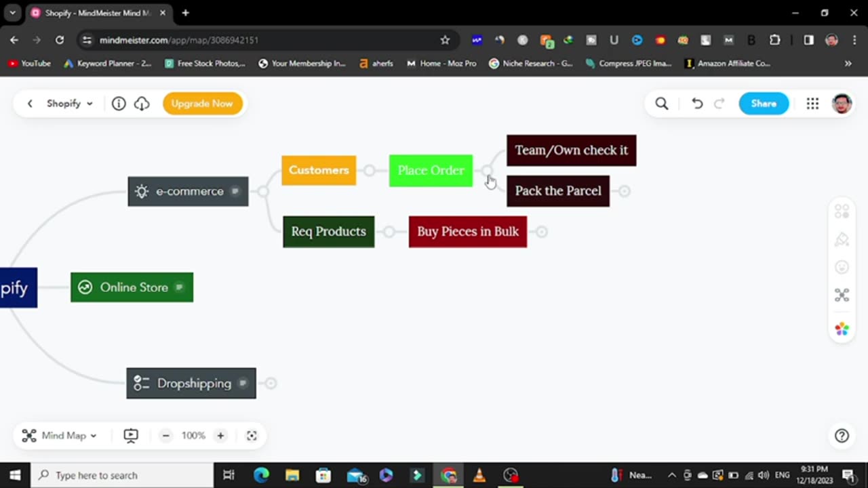The height and width of the screenshot is (488, 868).
Task: Open the colorful themes sidebar icon
Action: (842, 329)
